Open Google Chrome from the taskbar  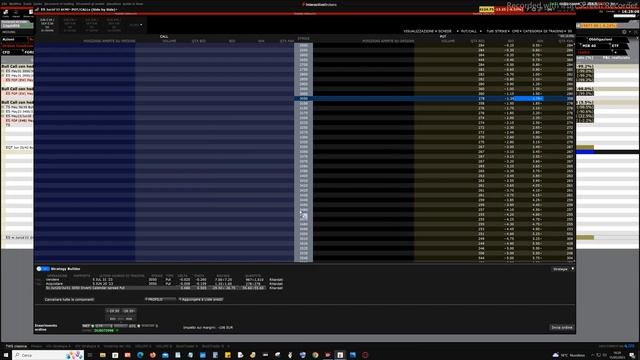tap(316, 355)
